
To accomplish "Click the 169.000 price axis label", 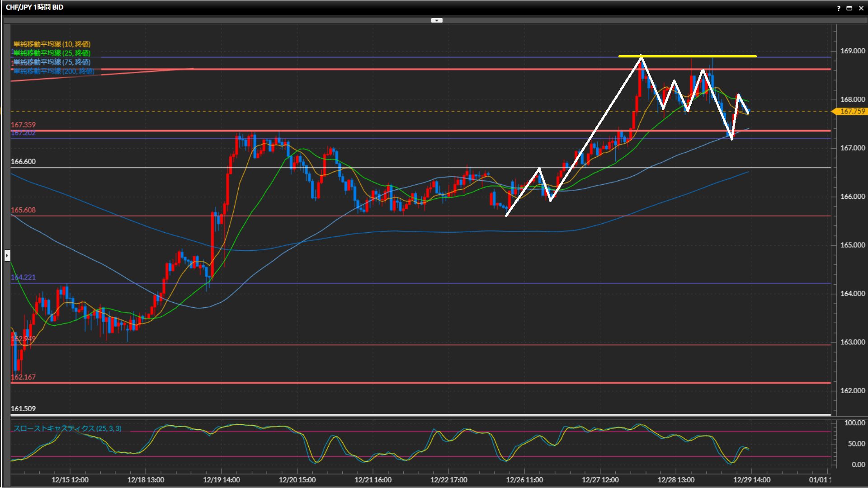I will tap(852, 51).
